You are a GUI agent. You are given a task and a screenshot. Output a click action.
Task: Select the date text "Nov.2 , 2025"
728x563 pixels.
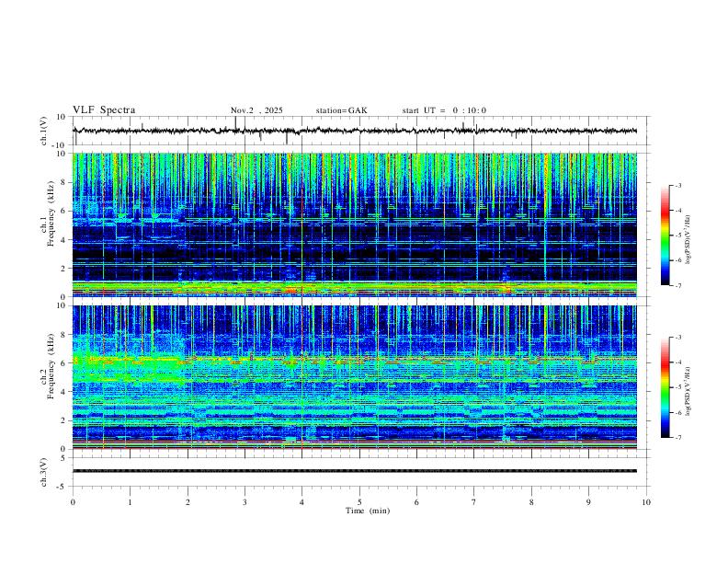pos(256,110)
